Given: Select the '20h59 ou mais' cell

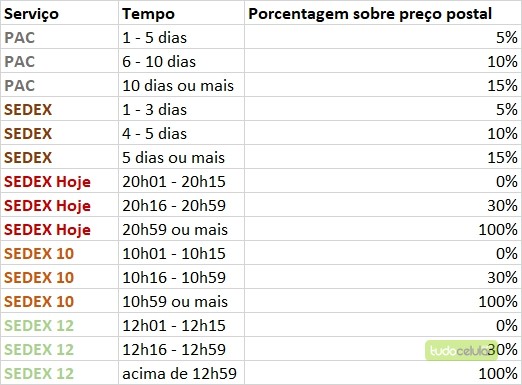Looking at the screenshot, I should [x=181, y=229].
